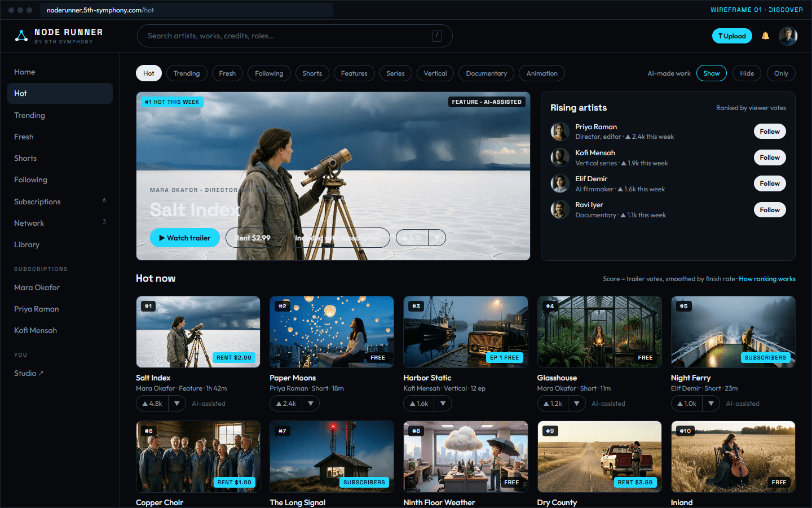Viewport: 812px width, 508px height.
Task: Filter by Features pill
Action: click(x=354, y=73)
